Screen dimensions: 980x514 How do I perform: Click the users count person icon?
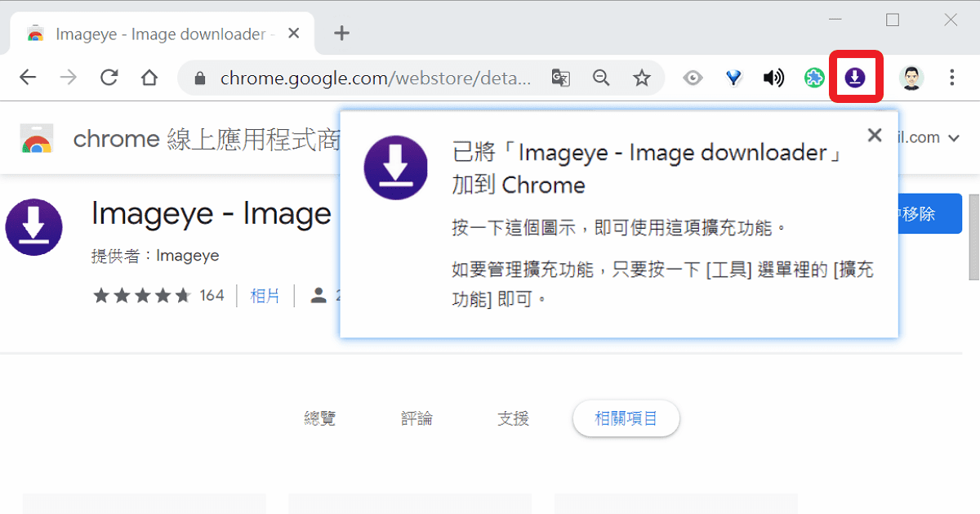point(318,295)
